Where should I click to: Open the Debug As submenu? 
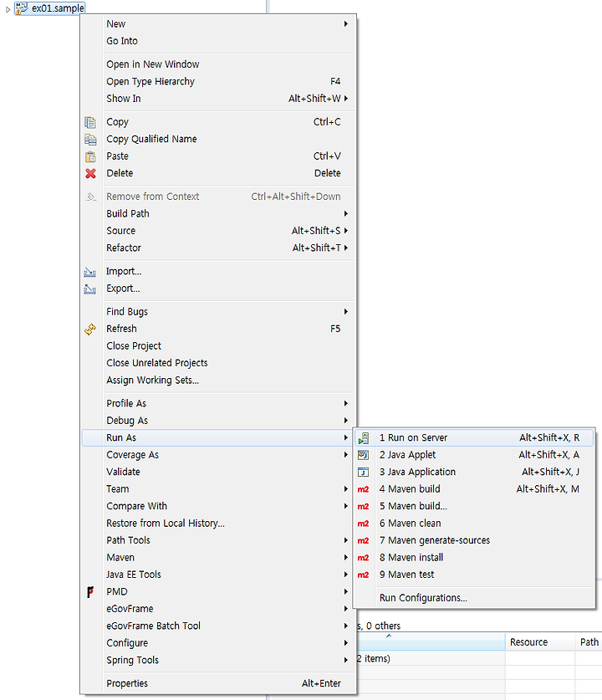point(219,421)
